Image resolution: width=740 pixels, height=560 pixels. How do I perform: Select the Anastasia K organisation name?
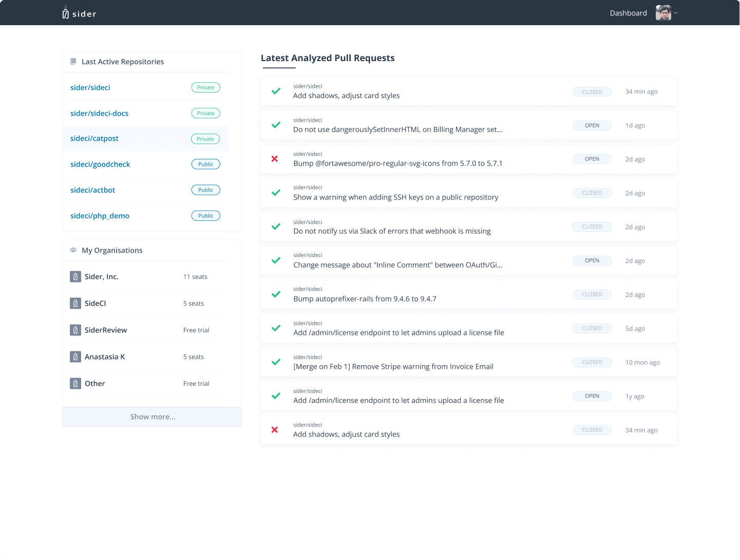[105, 357]
